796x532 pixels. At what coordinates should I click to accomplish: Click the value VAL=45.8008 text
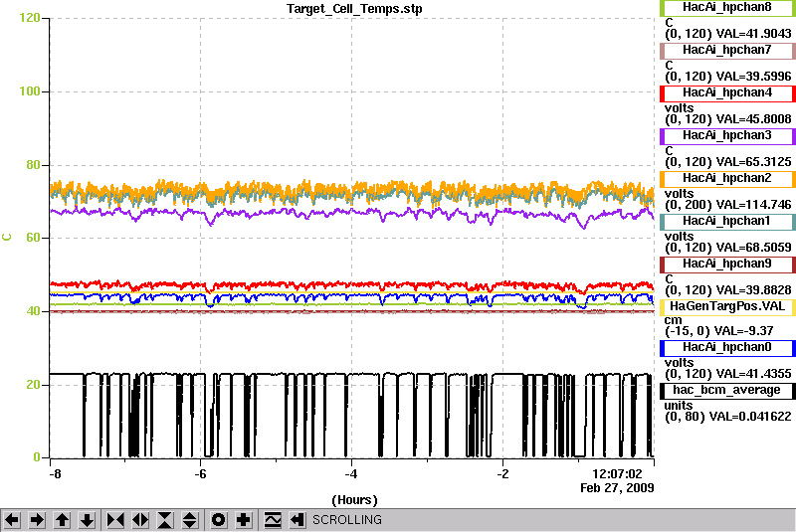[x=753, y=119]
